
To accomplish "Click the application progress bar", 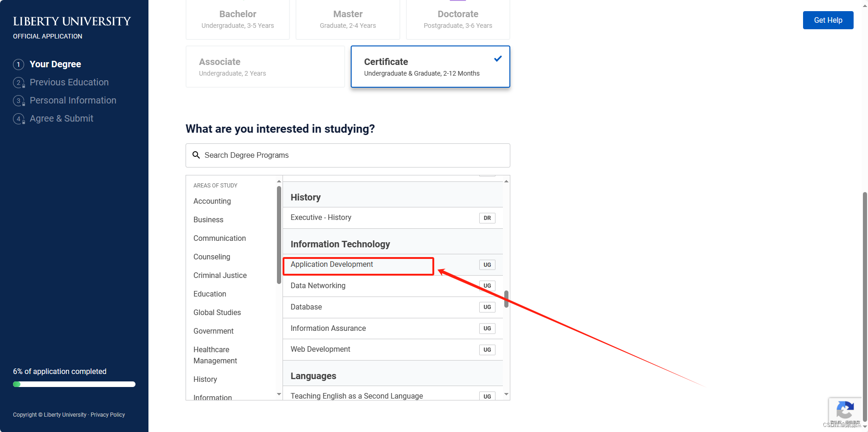I will coord(74,384).
